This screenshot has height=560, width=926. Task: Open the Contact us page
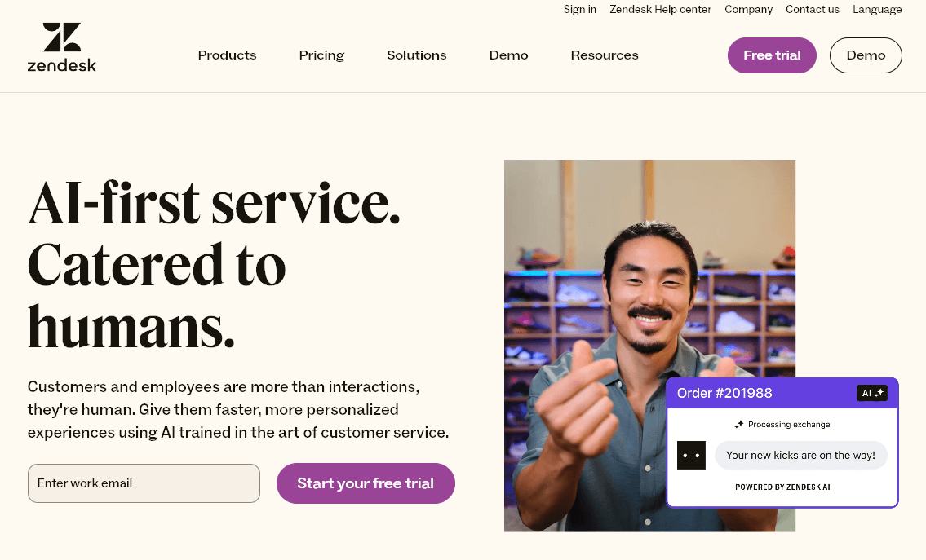812,9
